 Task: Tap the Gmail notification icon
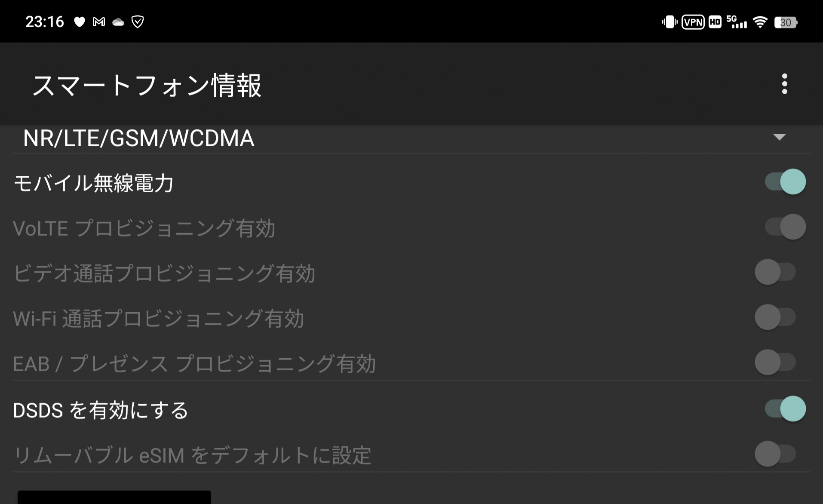99,22
